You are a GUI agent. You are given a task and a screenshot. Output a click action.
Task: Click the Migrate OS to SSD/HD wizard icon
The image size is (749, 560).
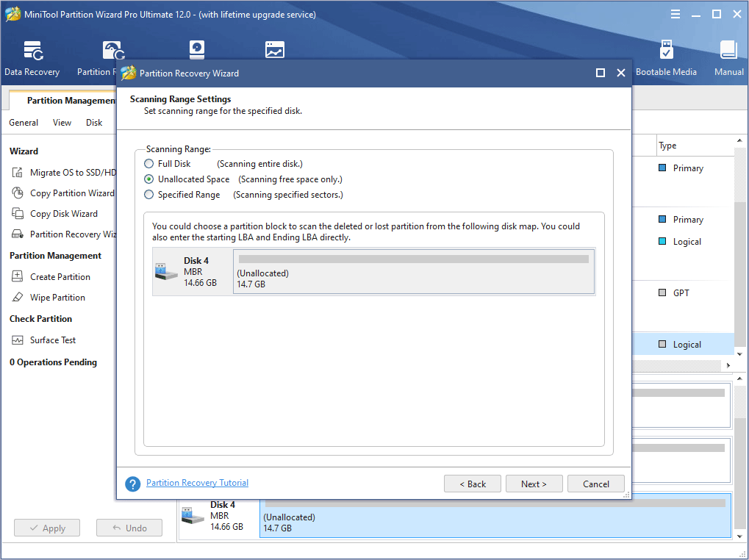[17, 173]
